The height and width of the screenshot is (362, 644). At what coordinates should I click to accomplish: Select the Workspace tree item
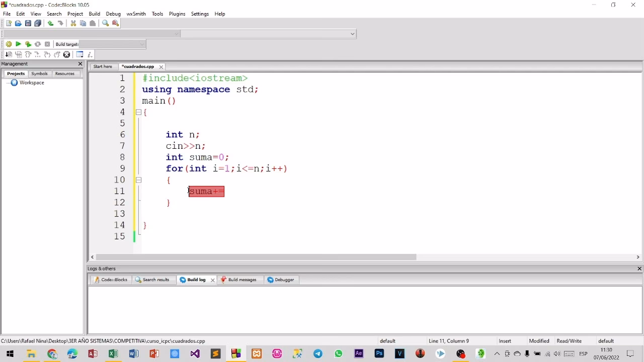[32, 82]
